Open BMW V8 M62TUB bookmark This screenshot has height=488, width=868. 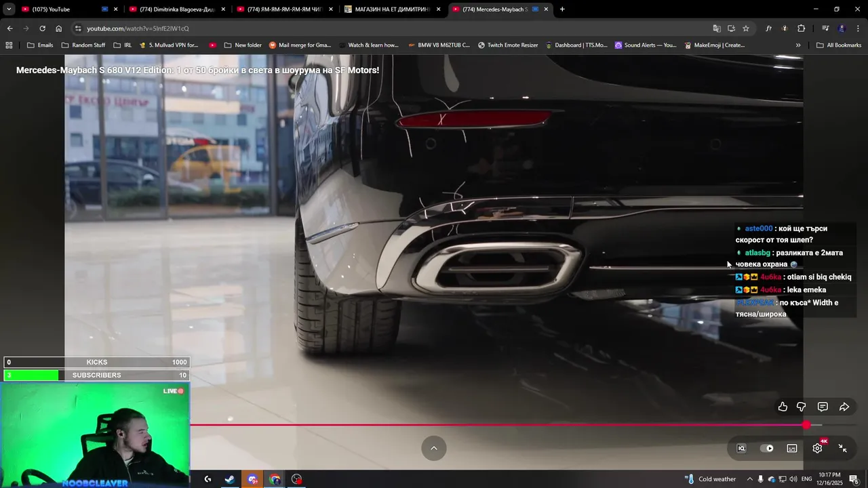tap(439, 45)
